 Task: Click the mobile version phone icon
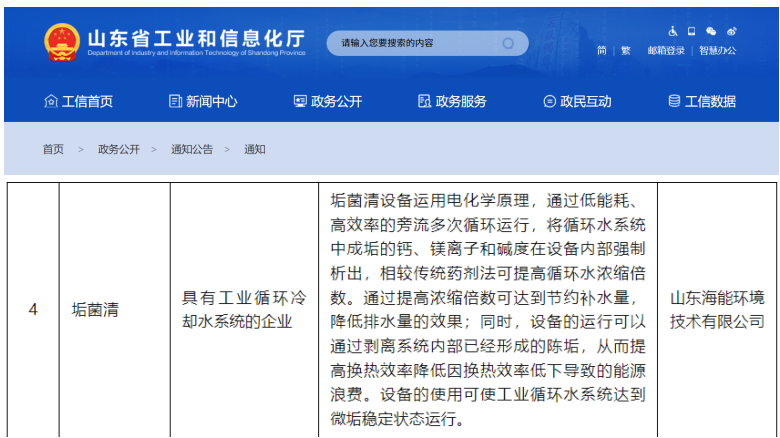pos(692,32)
